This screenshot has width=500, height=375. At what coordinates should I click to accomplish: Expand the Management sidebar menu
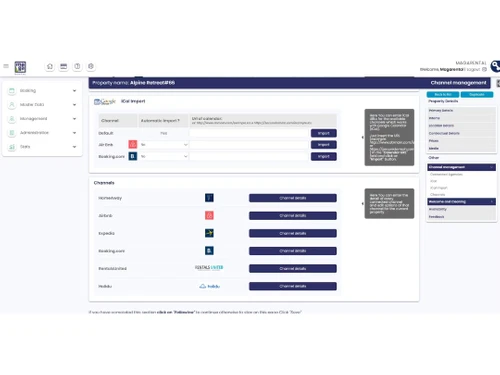(74, 119)
